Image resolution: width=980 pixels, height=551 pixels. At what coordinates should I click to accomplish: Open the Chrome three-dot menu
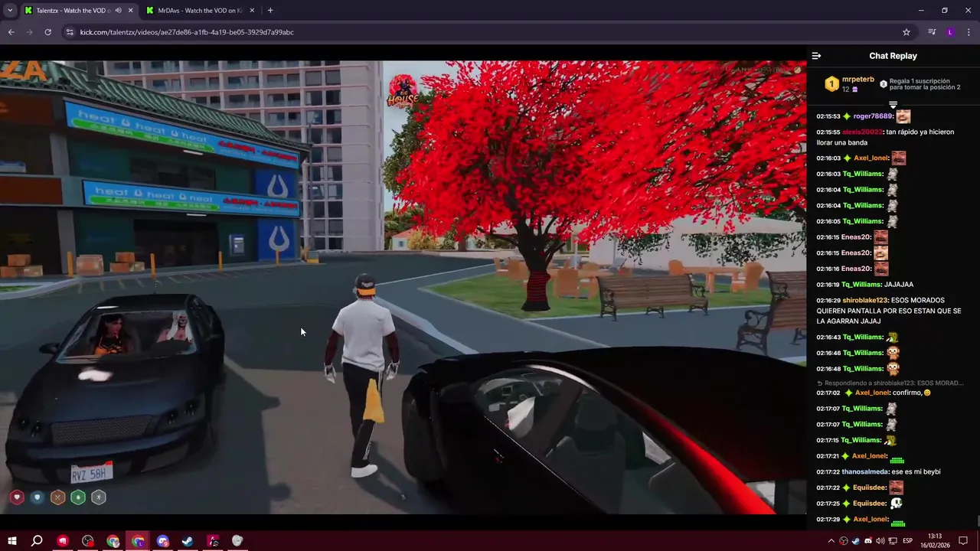click(x=969, y=32)
